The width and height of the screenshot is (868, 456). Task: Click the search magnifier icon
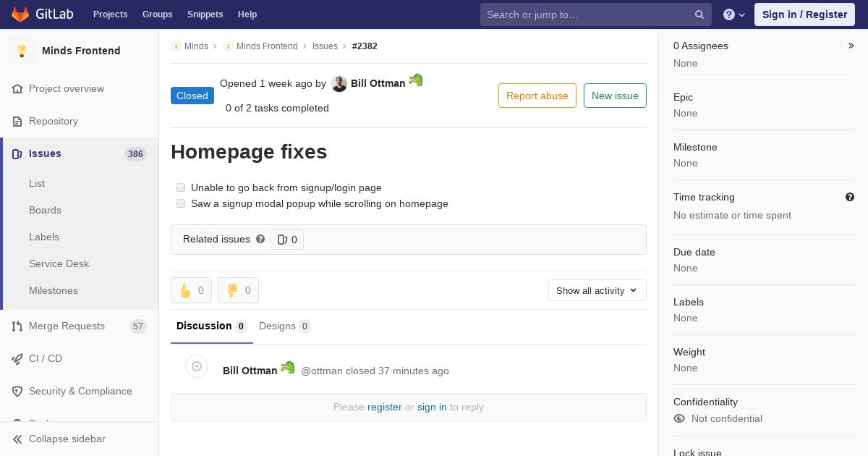tap(699, 14)
